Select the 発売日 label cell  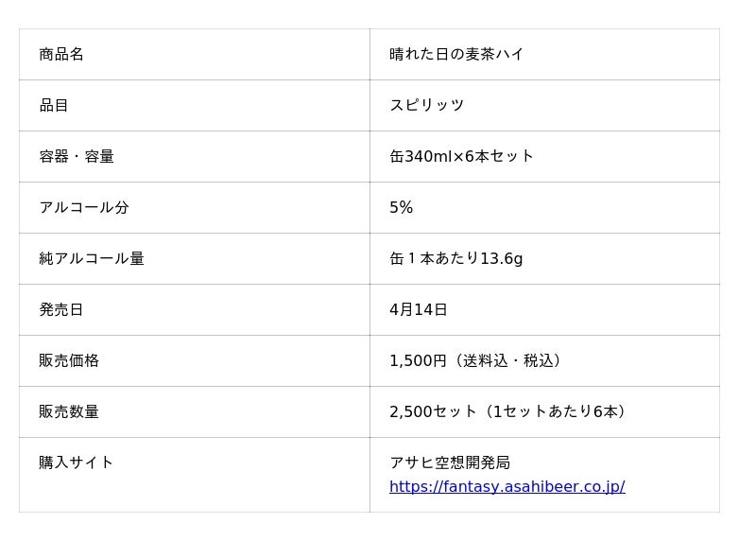61,310
